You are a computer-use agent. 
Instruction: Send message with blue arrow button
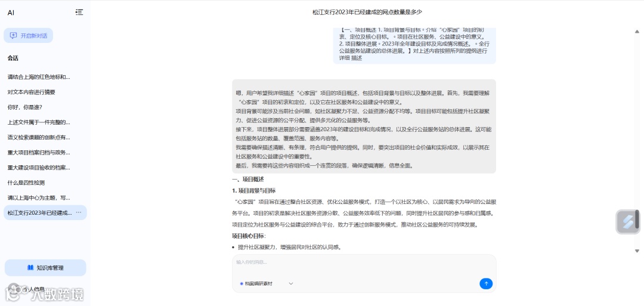click(486, 283)
